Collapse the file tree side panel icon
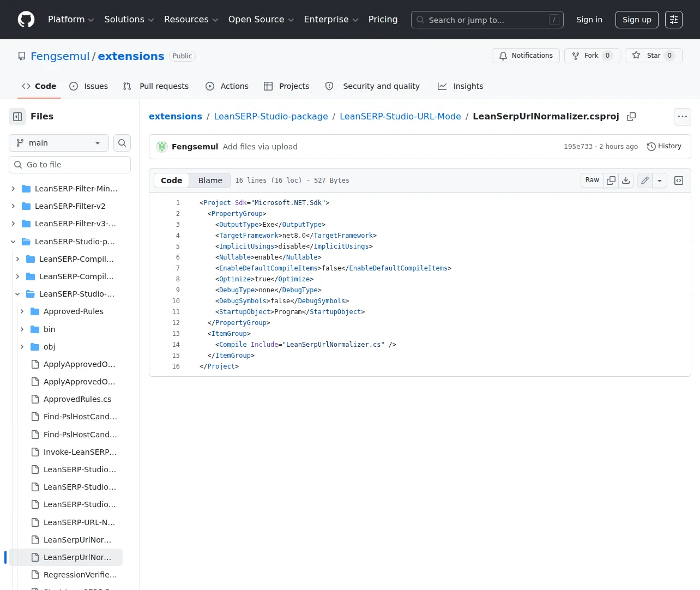Image resolution: width=700 pixels, height=590 pixels. tap(17, 117)
